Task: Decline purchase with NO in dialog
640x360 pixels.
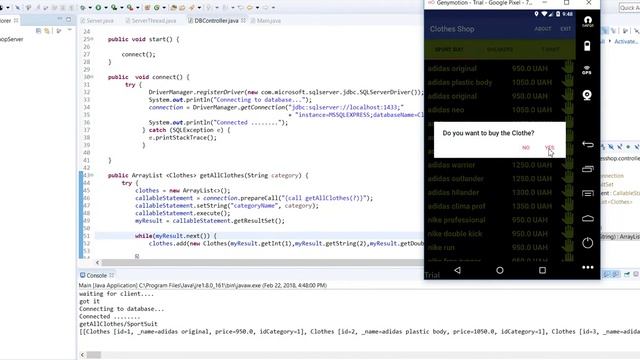Action: [x=526, y=147]
